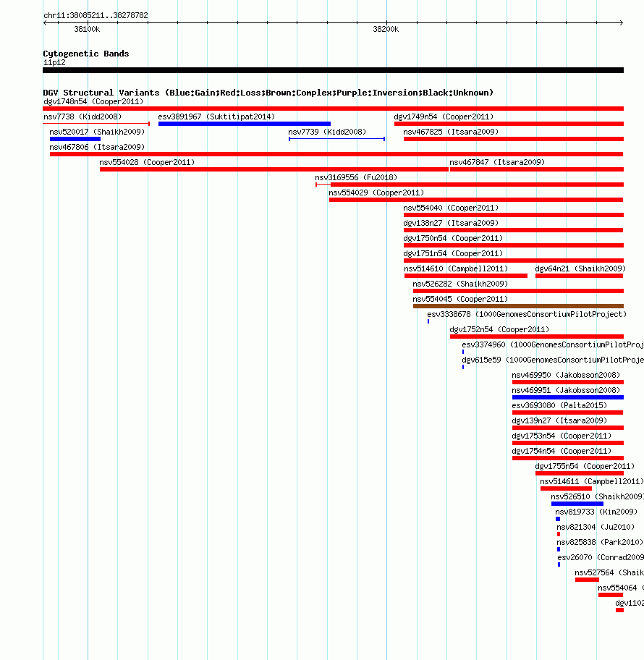This screenshot has width=644, height=660.
Task: Click the nsv514611 (Campbell2011) label
Action: 592,481
